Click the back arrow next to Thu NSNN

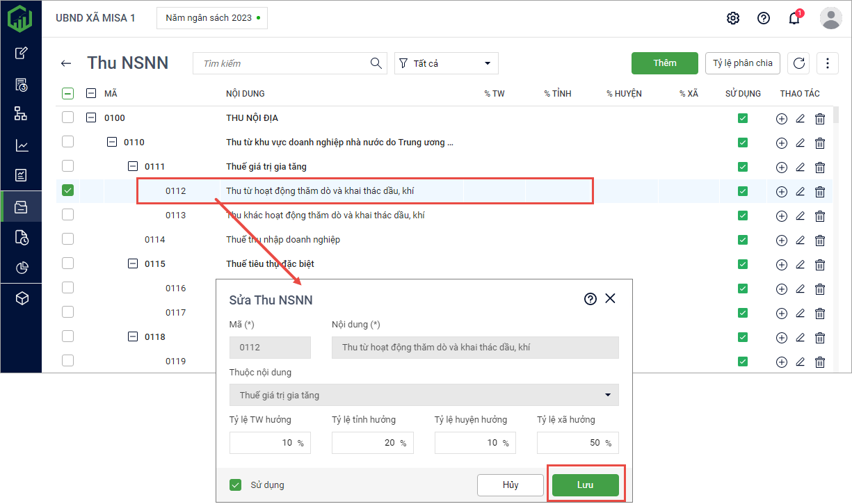point(66,63)
